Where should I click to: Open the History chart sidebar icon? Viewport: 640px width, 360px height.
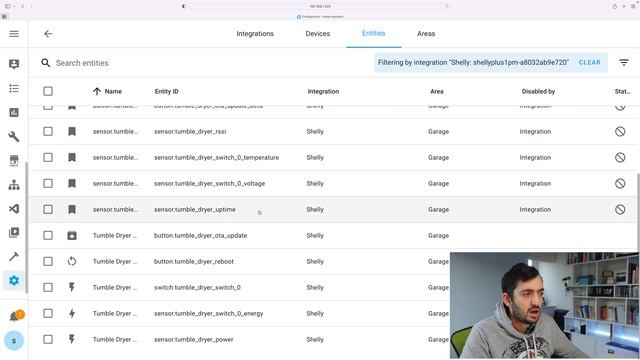click(x=14, y=112)
